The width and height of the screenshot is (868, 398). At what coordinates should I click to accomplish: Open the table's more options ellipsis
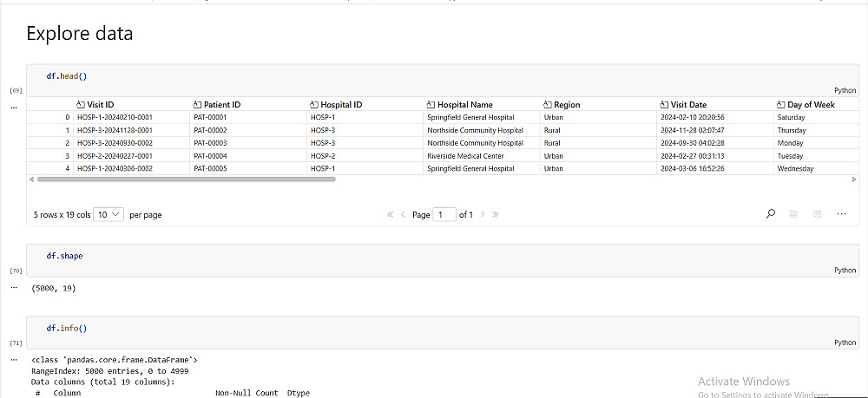tap(840, 214)
